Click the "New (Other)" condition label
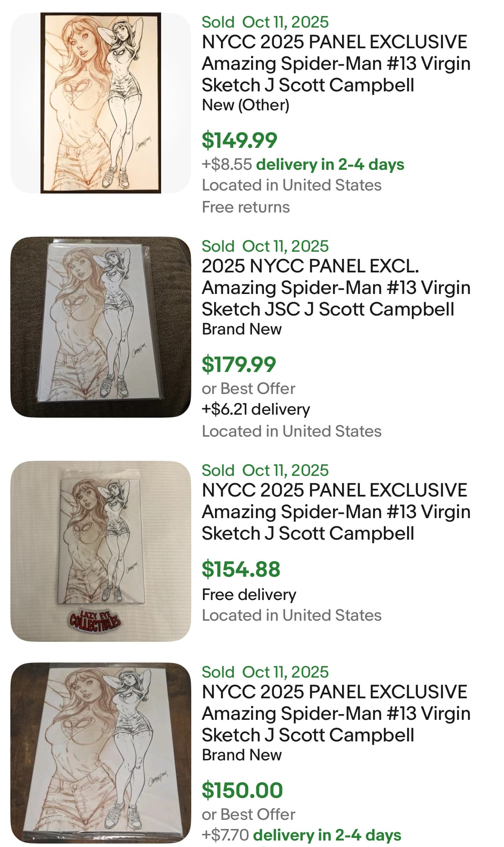504x847 pixels. [246, 105]
